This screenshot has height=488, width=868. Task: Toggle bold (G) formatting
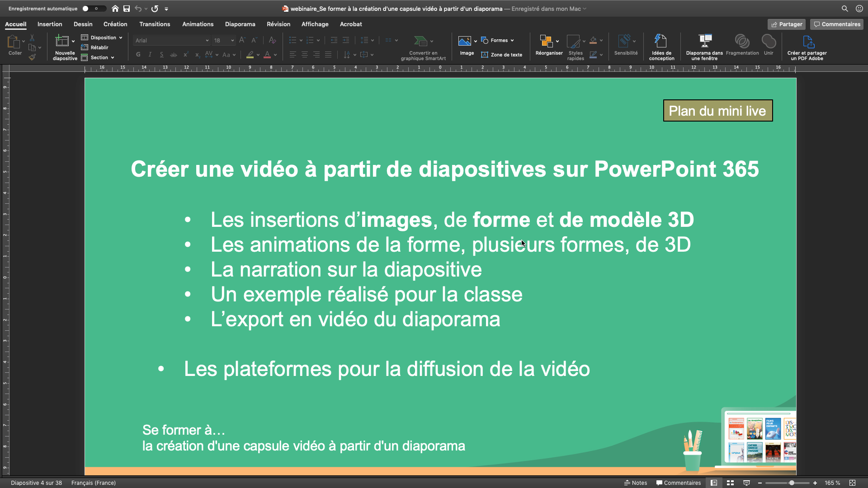pyautogui.click(x=138, y=55)
